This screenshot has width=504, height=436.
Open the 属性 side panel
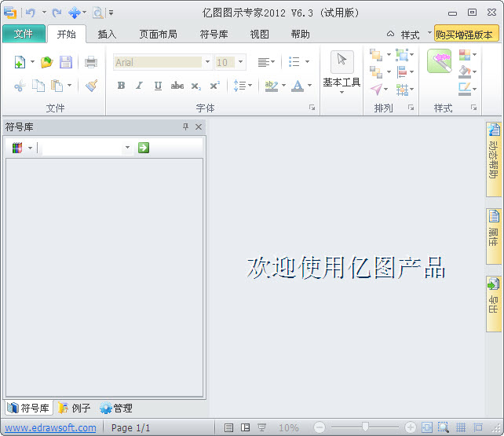tap(494, 236)
